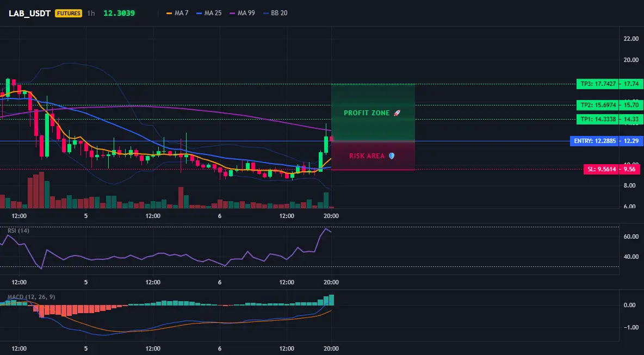The width and height of the screenshot is (644, 355).
Task: Click the tallest volume bar
Action: (x=41, y=190)
